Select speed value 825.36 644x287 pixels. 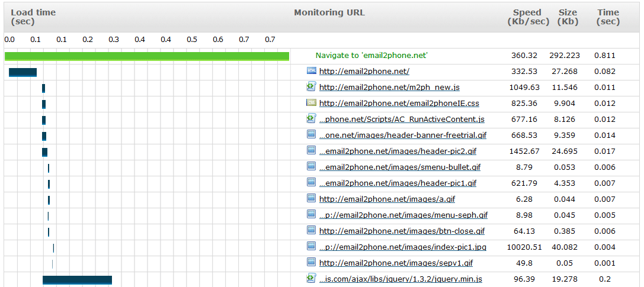(524, 104)
